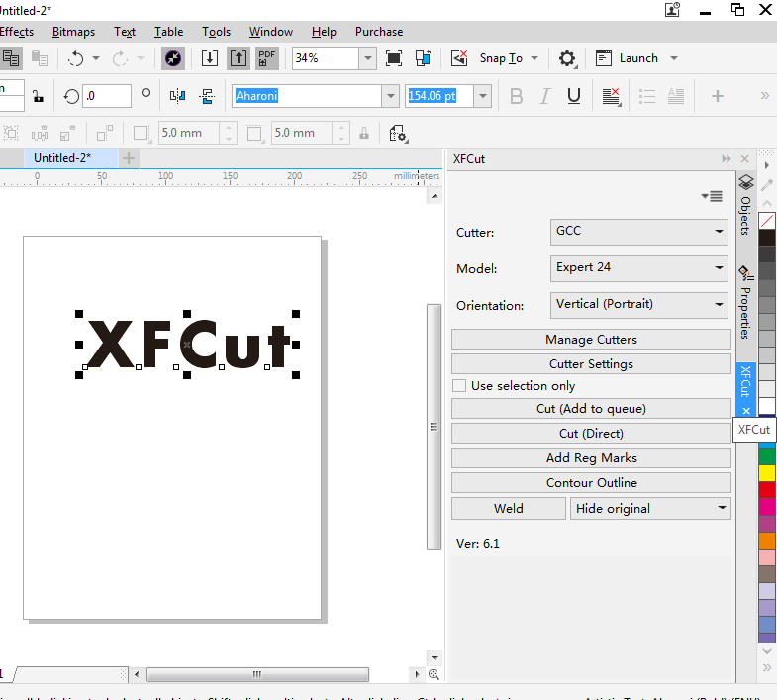This screenshot has height=700, width=777.
Task: Toggle Underline formatting
Action: [x=574, y=96]
